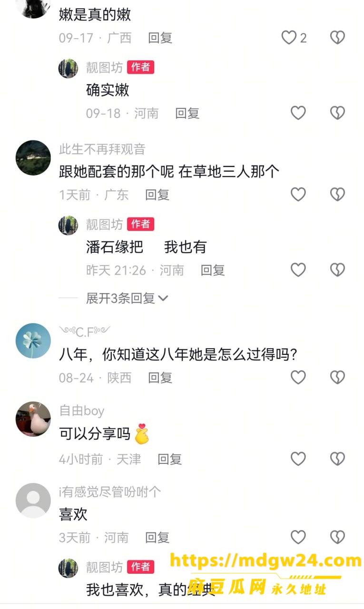Viewport: 364px width, 609px height.
Task: Reply to the comment from 天津
Action: pos(170,459)
